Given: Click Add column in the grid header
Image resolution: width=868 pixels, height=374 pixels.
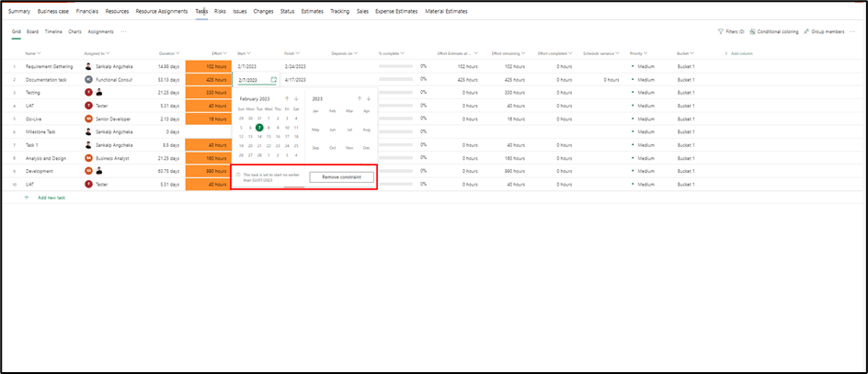Looking at the screenshot, I should coord(739,54).
